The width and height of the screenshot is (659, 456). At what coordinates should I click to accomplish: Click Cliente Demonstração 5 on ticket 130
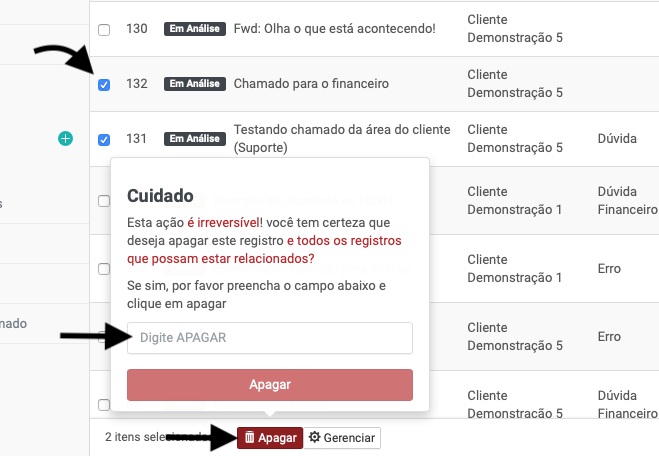tap(514, 29)
